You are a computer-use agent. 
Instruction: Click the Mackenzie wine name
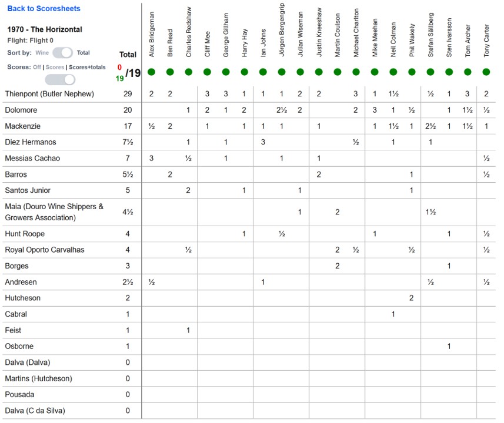24,126
